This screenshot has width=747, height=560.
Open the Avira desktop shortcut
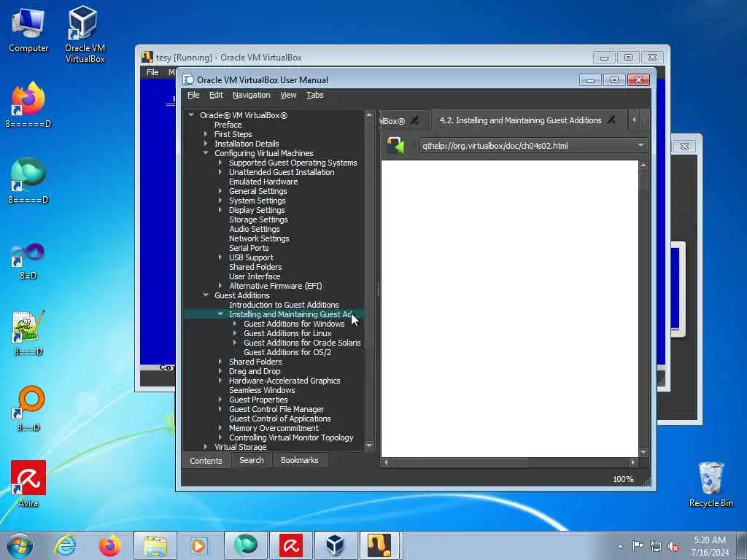[x=28, y=483]
